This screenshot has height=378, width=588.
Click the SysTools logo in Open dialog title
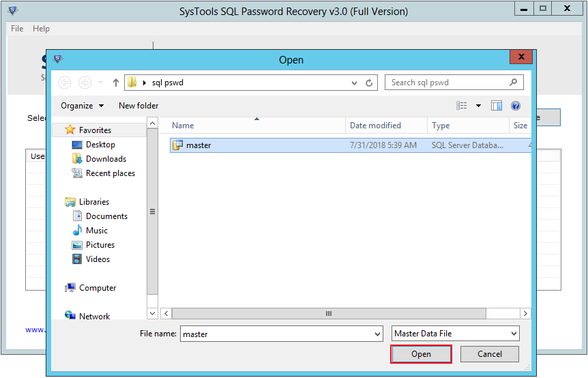tap(58, 59)
